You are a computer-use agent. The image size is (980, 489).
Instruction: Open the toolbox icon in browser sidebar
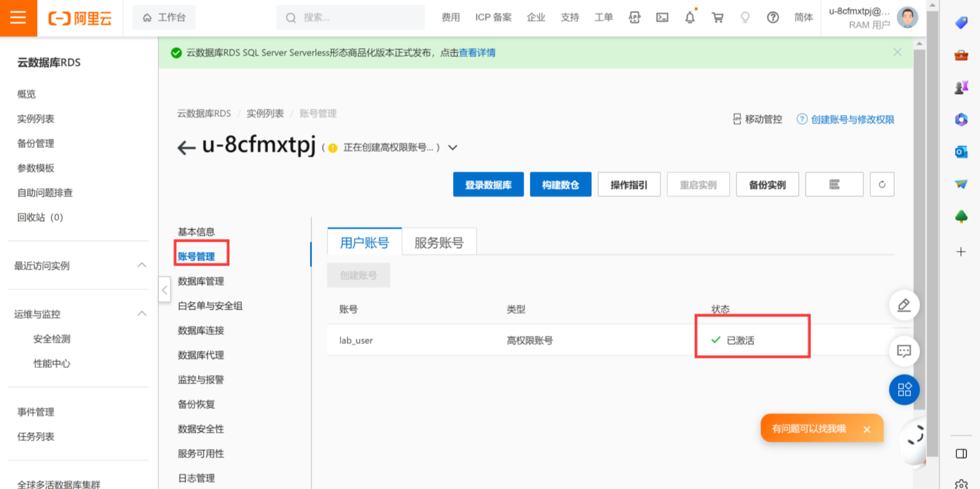click(x=961, y=55)
